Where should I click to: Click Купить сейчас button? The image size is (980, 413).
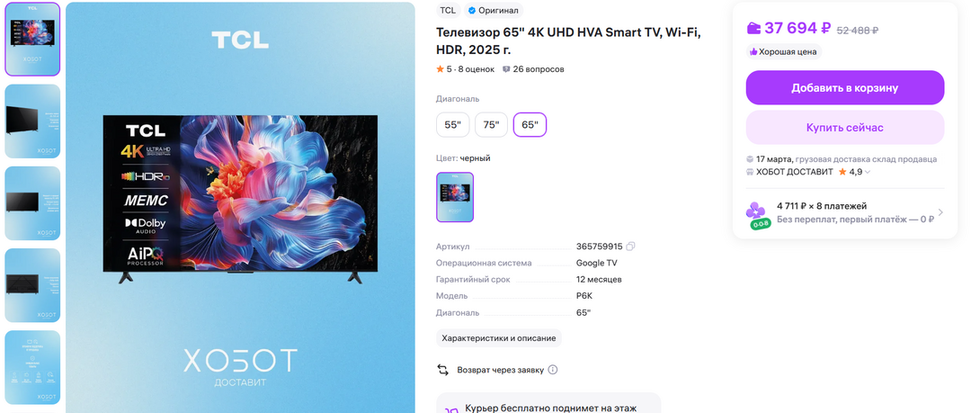click(845, 128)
